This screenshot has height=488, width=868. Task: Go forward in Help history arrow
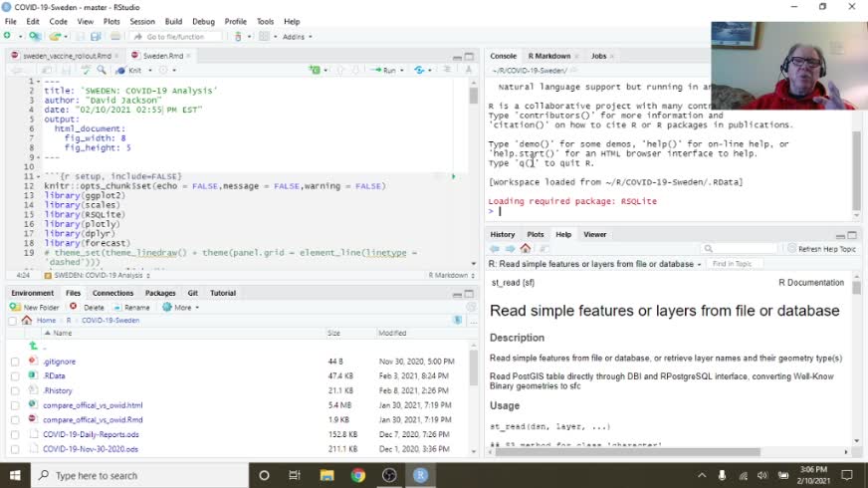(510, 249)
